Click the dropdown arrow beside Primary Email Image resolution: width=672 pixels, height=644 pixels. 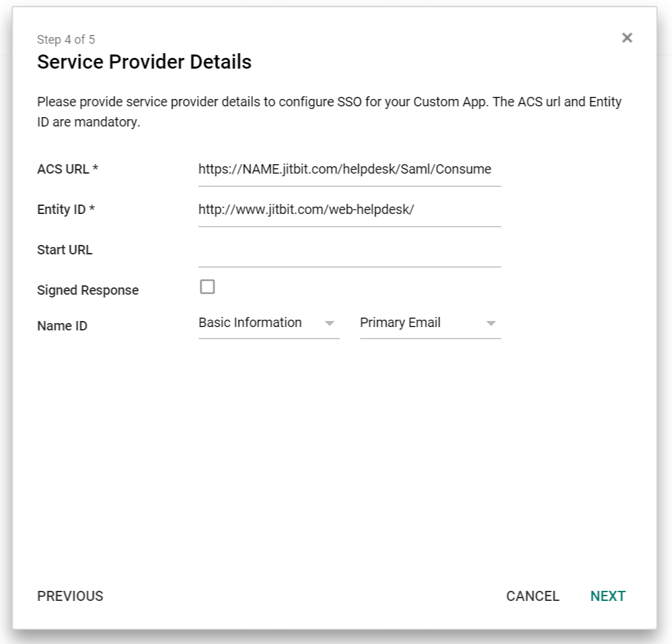pyautogui.click(x=492, y=324)
